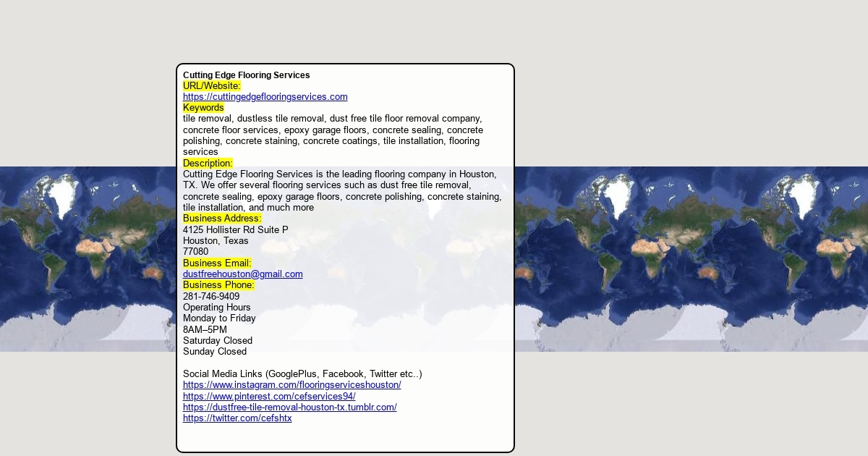The height and width of the screenshot is (456, 868).
Task: Select the zip code 77080
Action: (x=195, y=252)
